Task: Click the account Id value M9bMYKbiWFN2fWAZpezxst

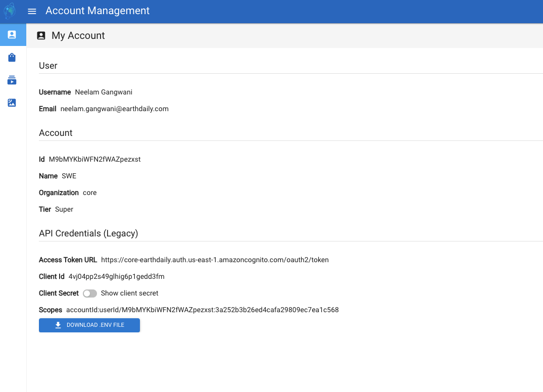Action: pos(94,159)
